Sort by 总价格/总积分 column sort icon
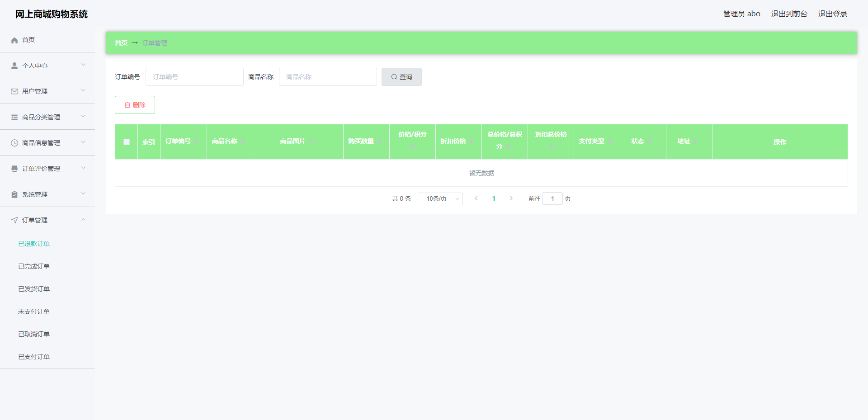868x420 pixels. 508,146
